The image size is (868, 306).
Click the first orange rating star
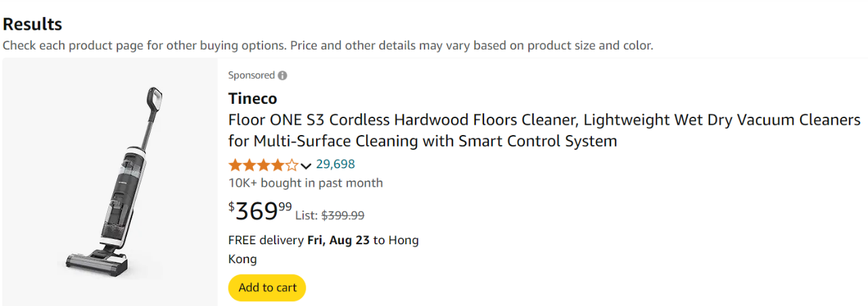(x=235, y=165)
